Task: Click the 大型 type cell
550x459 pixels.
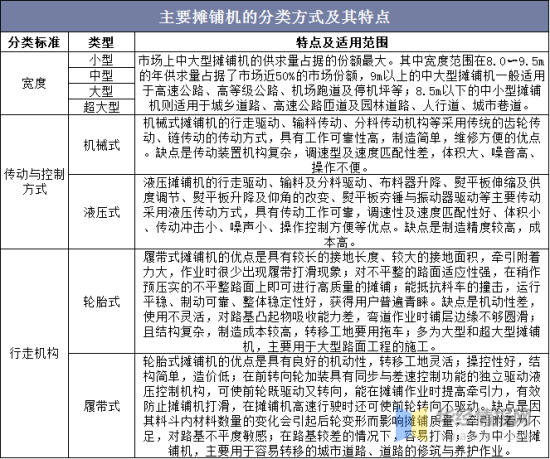Action: pyautogui.click(x=101, y=91)
